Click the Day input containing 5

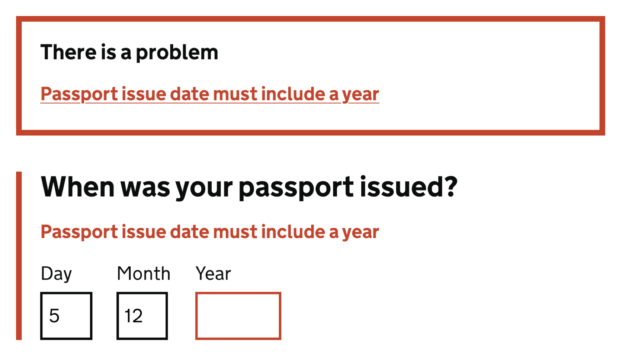pyautogui.click(x=66, y=315)
